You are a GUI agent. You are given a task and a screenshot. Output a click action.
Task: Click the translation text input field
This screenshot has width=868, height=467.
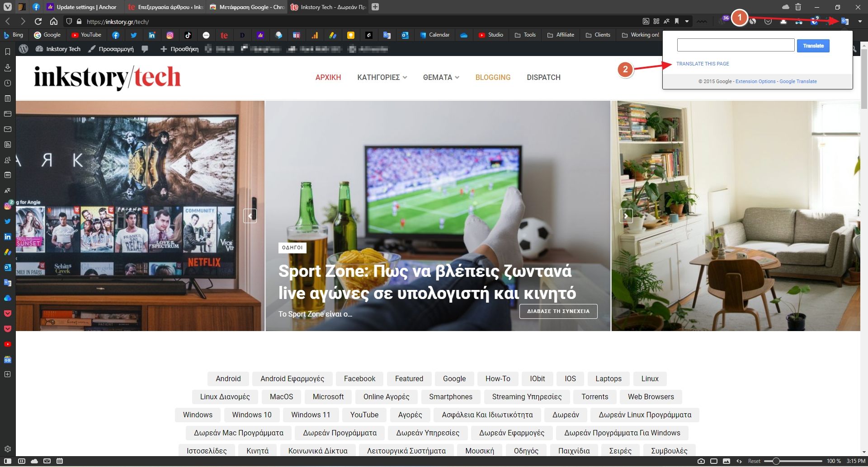tap(736, 45)
